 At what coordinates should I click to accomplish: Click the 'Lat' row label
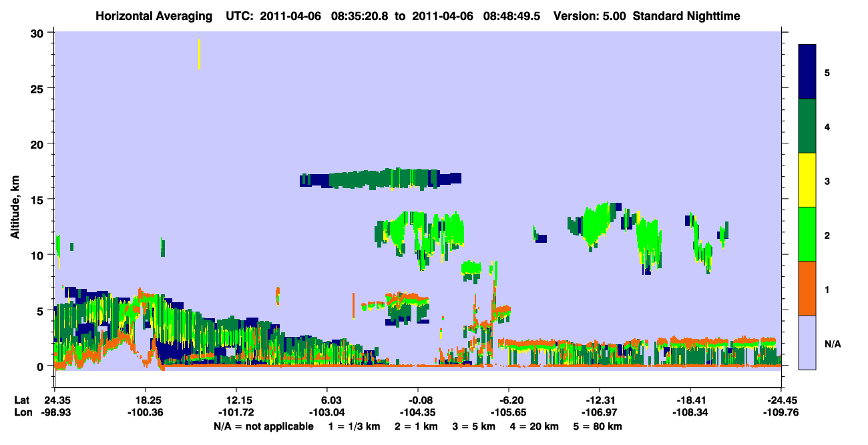click(x=21, y=401)
